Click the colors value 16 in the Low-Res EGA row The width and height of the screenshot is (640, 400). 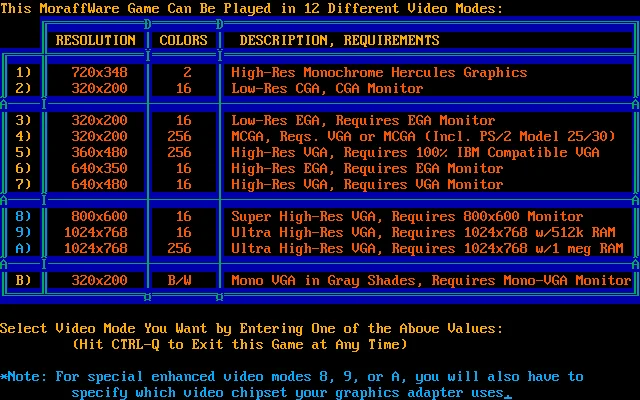click(x=184, y=120)
